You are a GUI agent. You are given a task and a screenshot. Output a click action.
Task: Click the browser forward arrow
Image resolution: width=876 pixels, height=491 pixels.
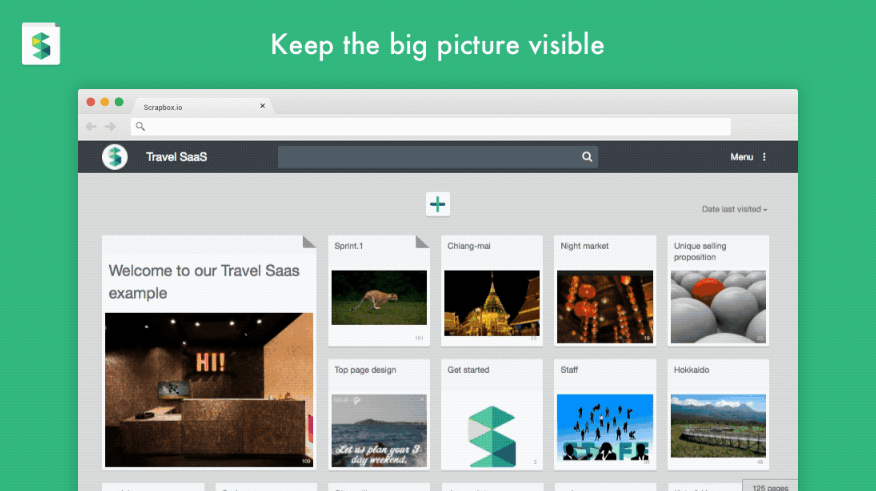110,127
